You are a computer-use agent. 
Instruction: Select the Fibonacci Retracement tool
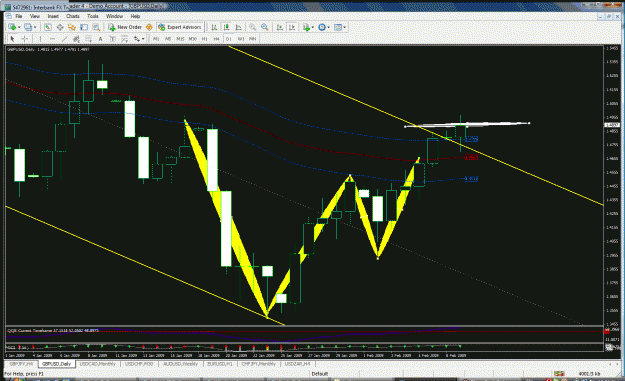pos(88,39)
